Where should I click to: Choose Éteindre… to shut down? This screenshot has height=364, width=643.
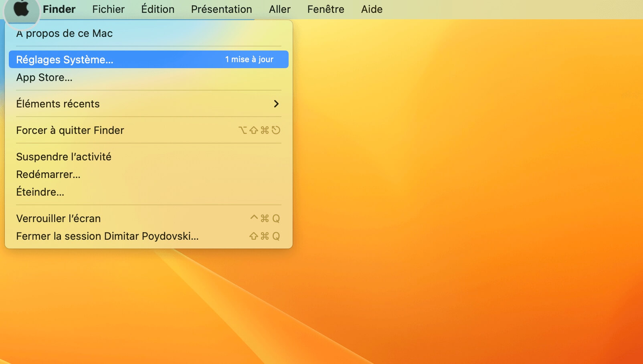tap(148, 192)
